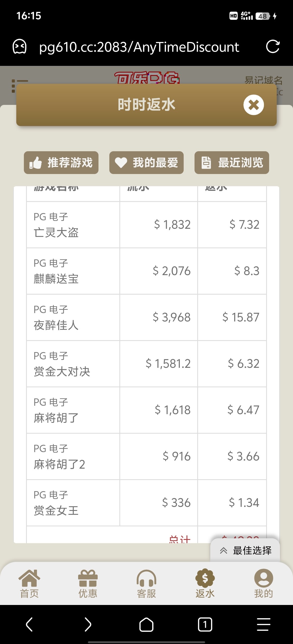Tap the 推荐游戏 thumbs-up button

pos(61,163)
